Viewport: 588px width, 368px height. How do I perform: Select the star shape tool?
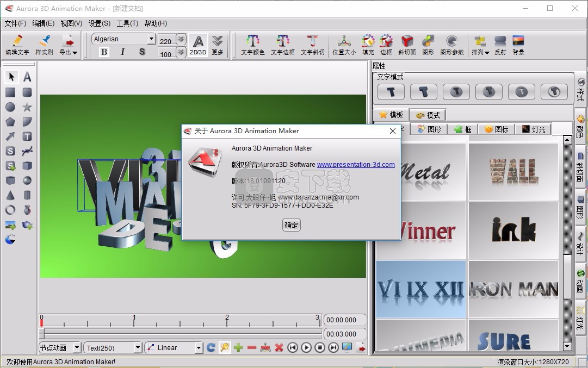point(27,107)
